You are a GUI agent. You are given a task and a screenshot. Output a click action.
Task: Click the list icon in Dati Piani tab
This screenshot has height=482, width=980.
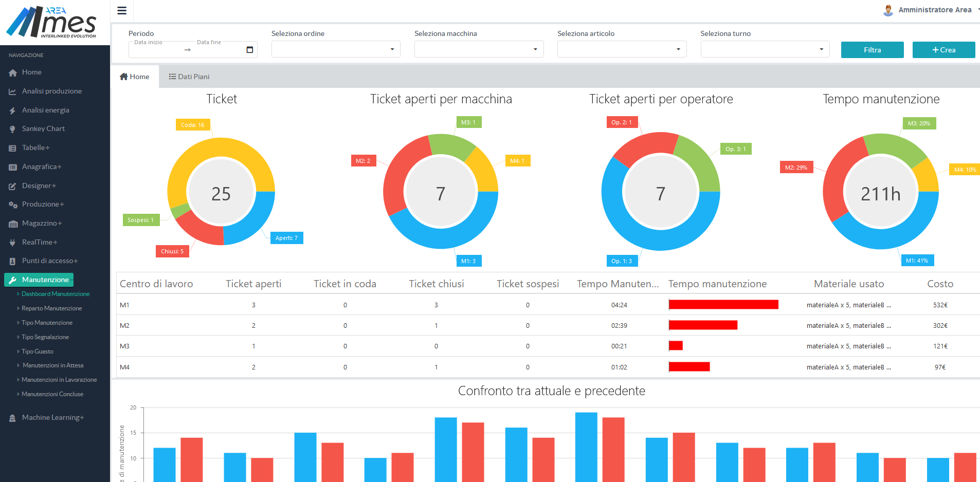[x=172, y=77]
